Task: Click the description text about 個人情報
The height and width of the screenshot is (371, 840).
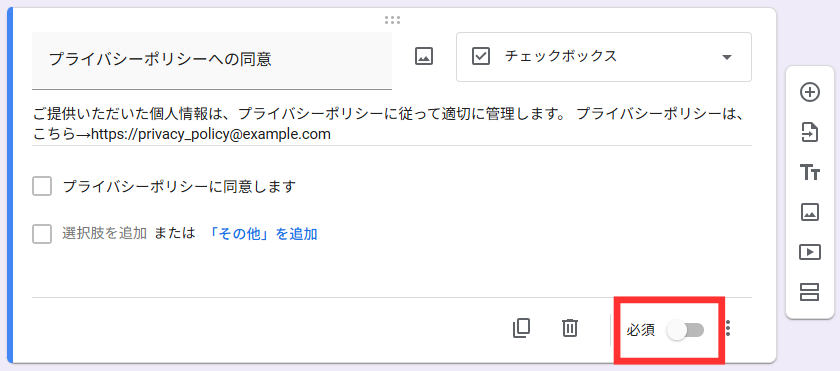Action: pyautogui.click(x=392, y=124)
